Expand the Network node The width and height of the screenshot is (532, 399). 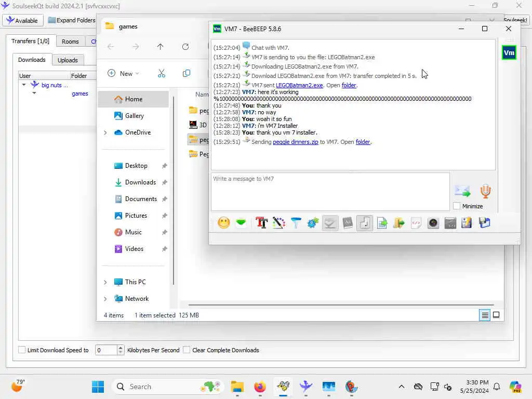pos(105,299)
